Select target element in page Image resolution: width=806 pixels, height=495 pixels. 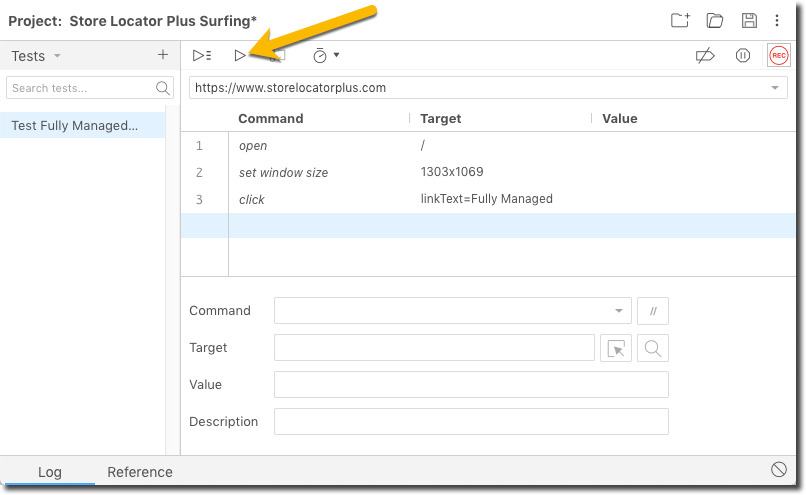pyautogui.click(x=616, y=348)
